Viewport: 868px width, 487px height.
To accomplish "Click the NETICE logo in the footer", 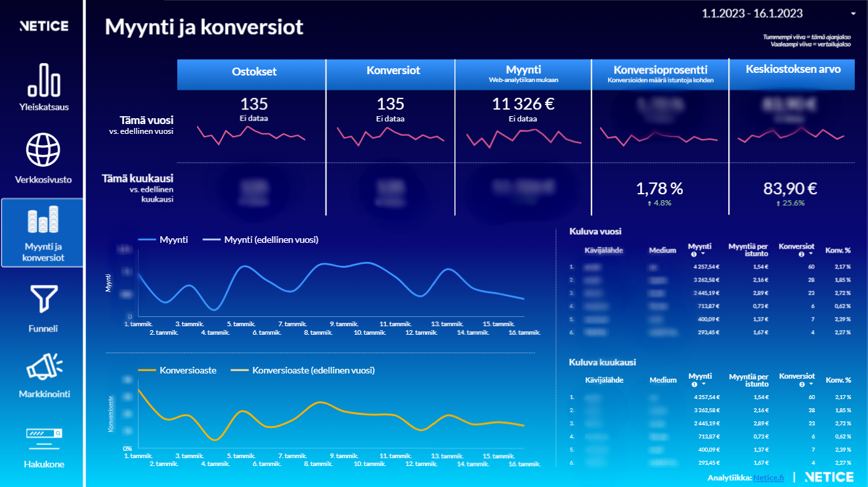I will point(829,477).
